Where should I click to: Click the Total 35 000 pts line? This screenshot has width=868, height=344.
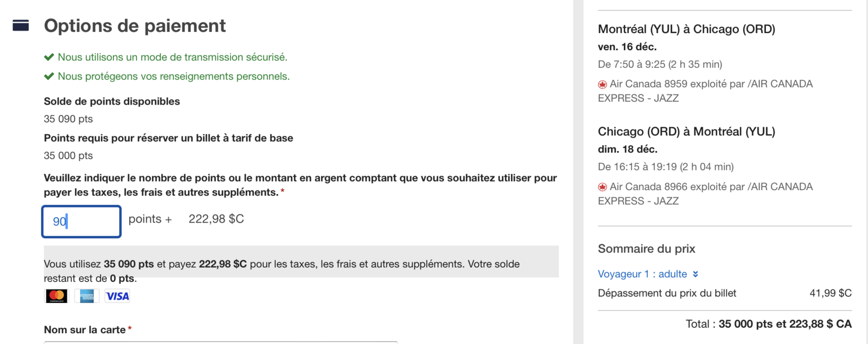coord(768,324)
